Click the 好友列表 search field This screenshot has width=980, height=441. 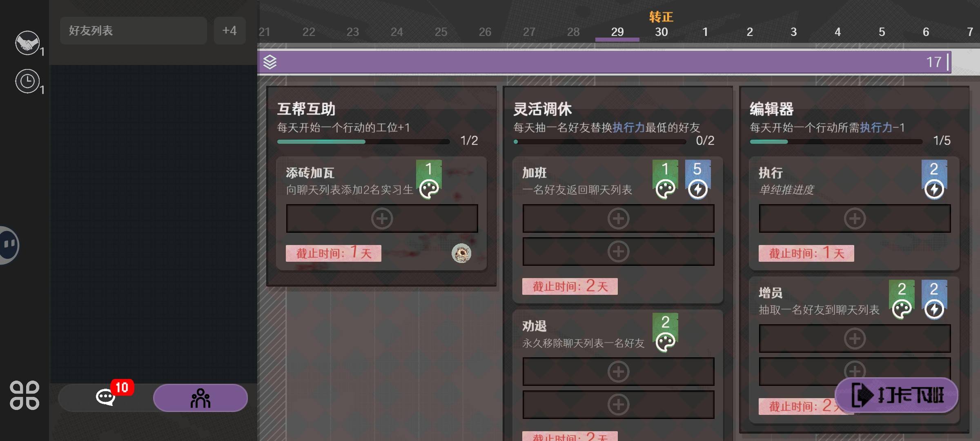coord(133,31)
